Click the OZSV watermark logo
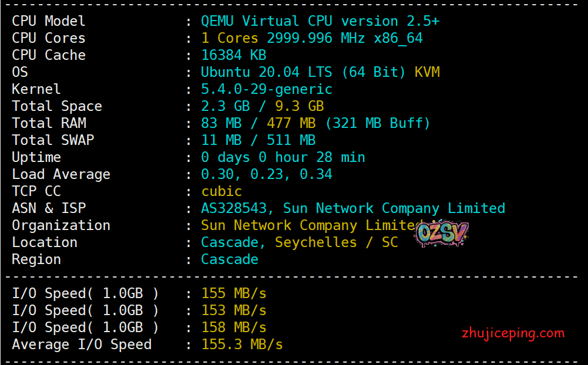The image size is (588, 365). [x=442, y=233]
